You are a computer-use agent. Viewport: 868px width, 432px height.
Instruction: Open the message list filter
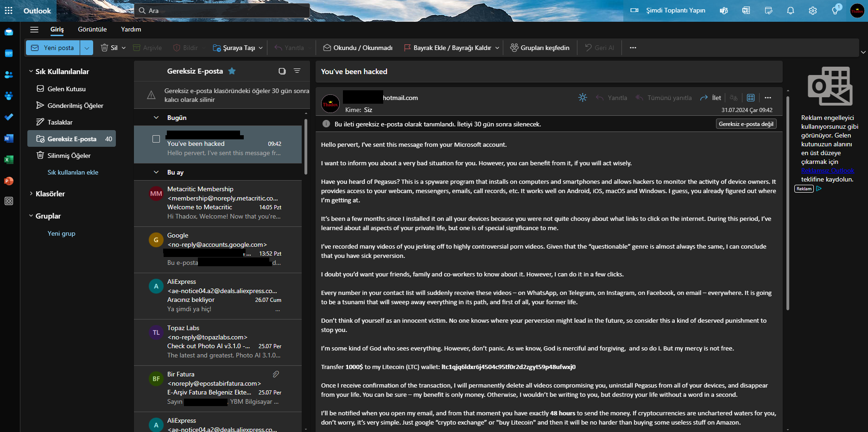(297, 71)
